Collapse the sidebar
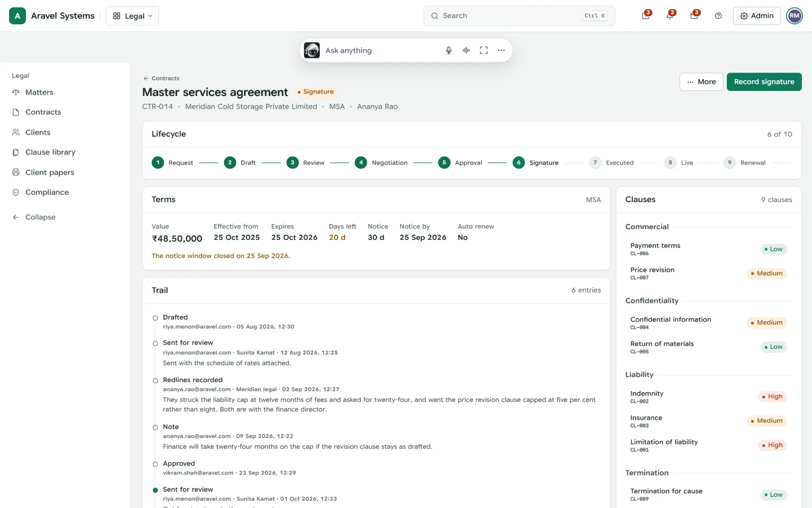This screenshot has width=812, height=508. point(65,217)
